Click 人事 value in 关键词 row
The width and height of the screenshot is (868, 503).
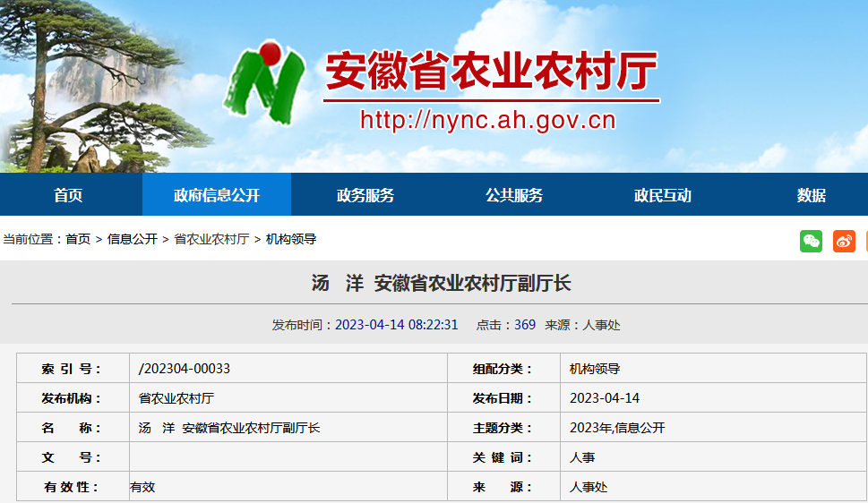582,457
